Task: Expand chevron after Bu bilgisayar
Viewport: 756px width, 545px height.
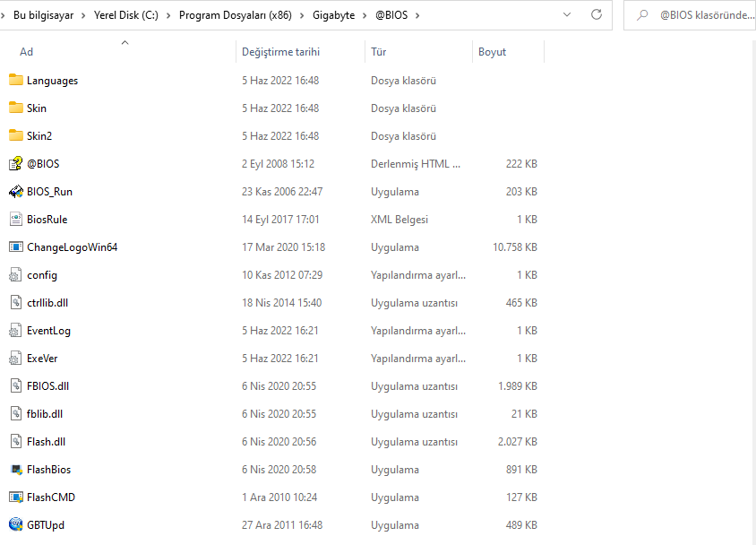Action: click(83, 15)
